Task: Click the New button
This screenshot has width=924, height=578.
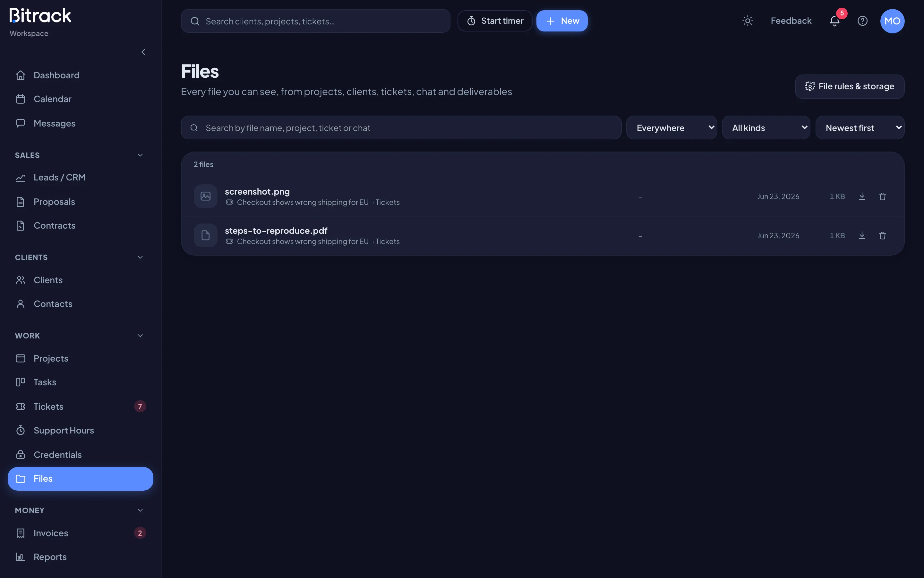Action: tap(562, 21)
